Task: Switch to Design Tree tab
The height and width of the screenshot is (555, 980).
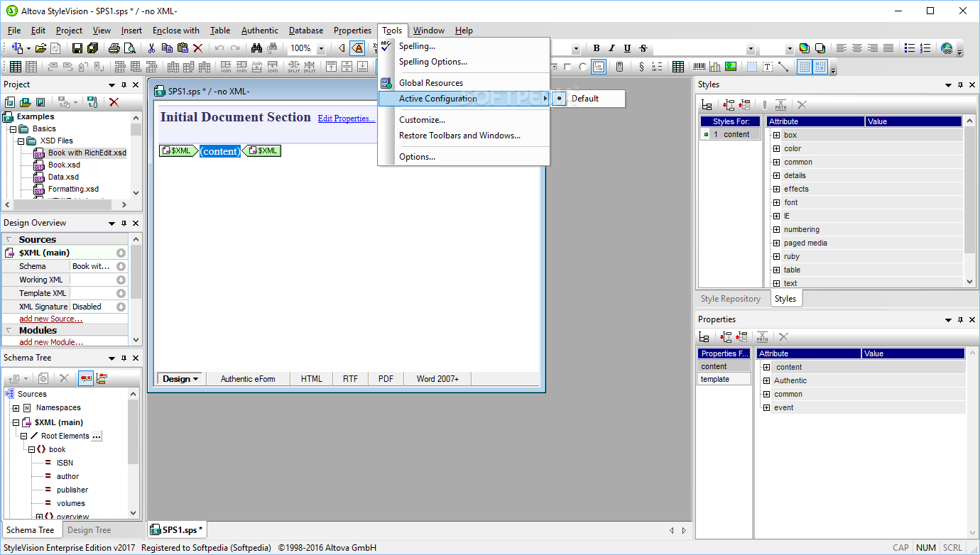Action: pyautogui.click(x=89, y=530)
